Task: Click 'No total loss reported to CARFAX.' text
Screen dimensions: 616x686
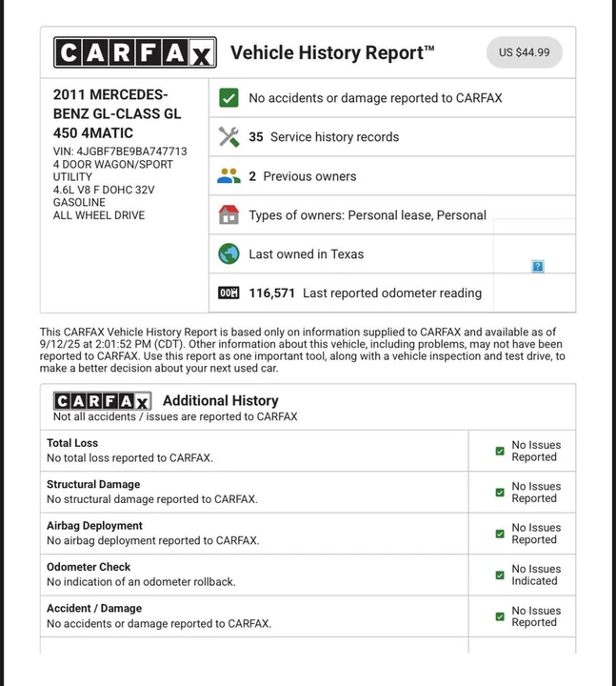Action: 129,457
